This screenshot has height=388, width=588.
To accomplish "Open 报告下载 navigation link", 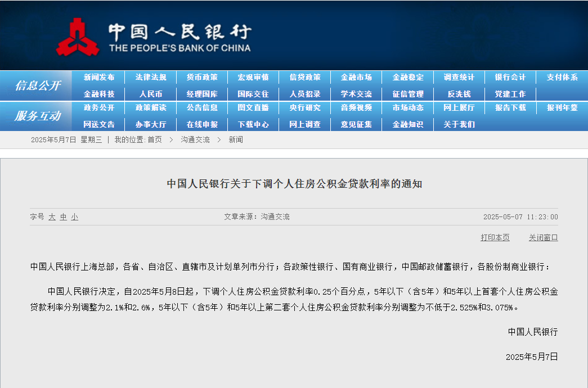I will pyautogui.click(x=510, y=107).
